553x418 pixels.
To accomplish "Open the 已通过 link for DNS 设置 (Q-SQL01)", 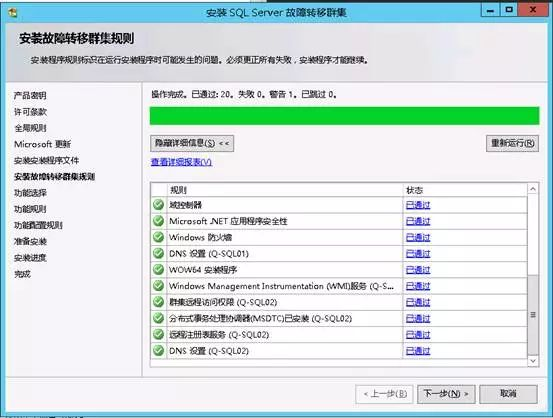I will click(418, 254).
